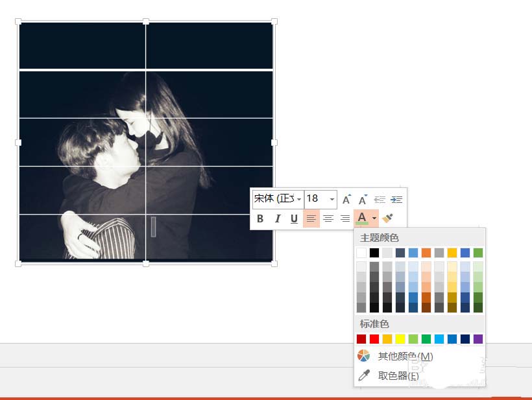The width and height of the screenshot is (532, 400).
Task: Click the color wheel icon for other colors
Action: 364,356
